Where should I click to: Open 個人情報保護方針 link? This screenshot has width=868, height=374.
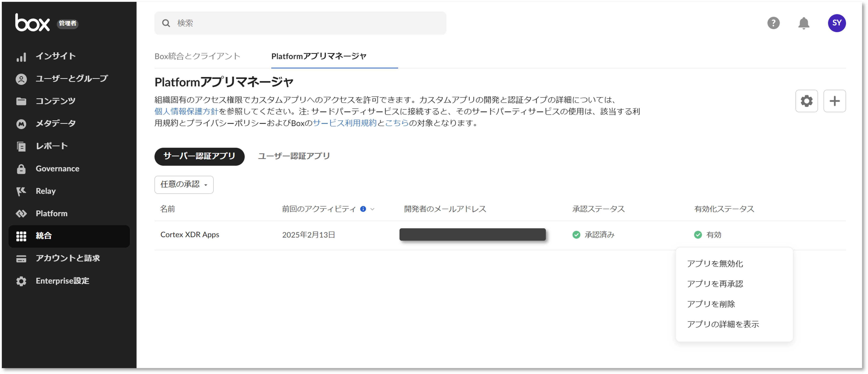click(x=186, y=111)
